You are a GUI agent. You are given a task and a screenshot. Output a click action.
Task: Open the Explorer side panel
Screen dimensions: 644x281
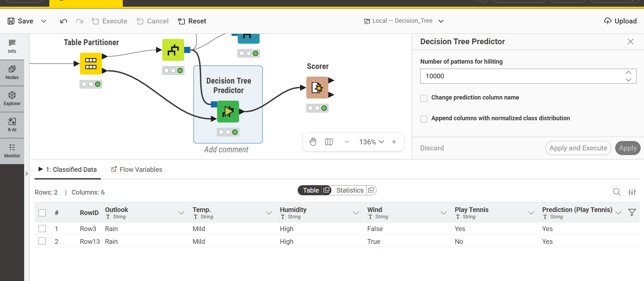click(12, 99)
